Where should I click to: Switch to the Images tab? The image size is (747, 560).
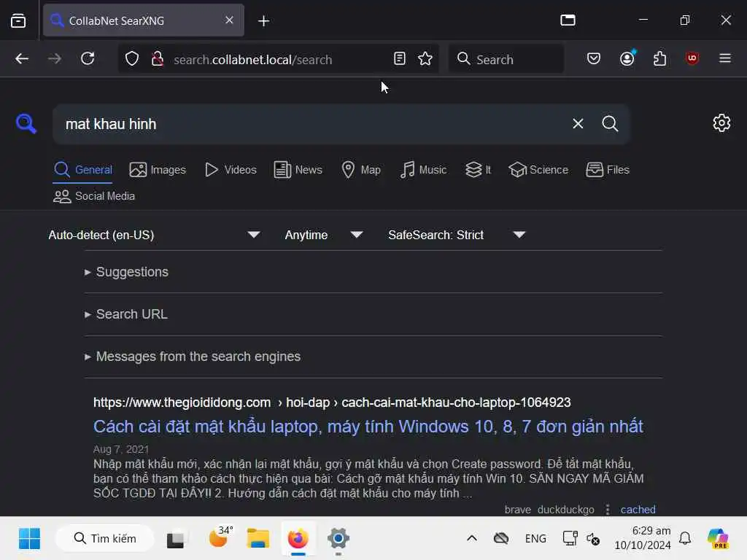[158, 169]
